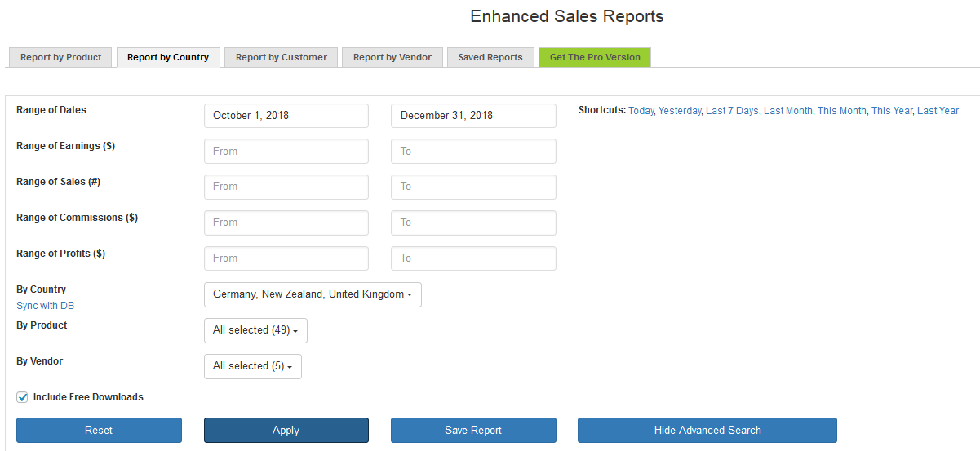
Task: Open the By Vendor dropdown
Action: pos(252,366)
